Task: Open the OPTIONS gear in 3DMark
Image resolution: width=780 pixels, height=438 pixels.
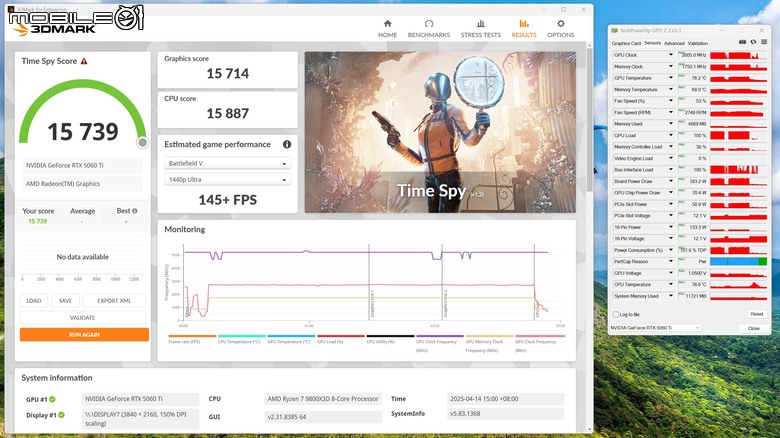Action: click(x=561, y=29)
